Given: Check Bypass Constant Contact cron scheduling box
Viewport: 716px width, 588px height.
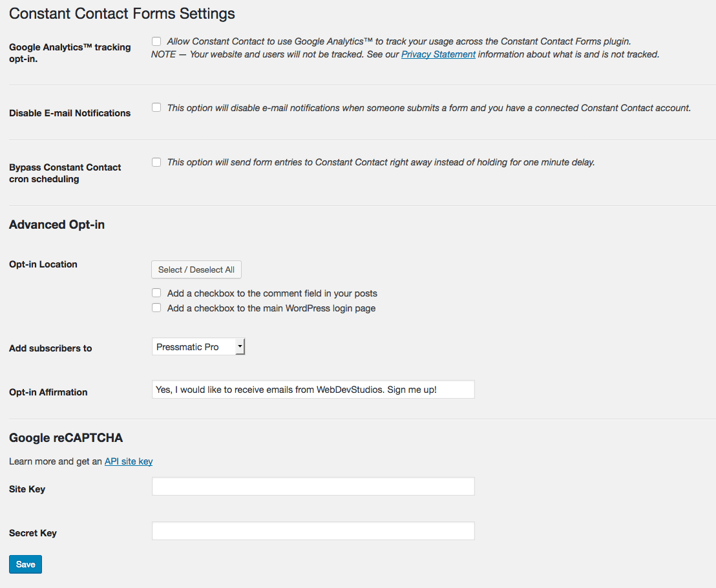Looking at the screenshot, I should 156,162.
